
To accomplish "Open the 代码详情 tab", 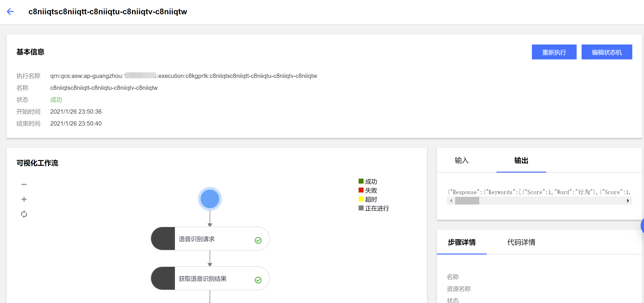I will tap(521, 242).
